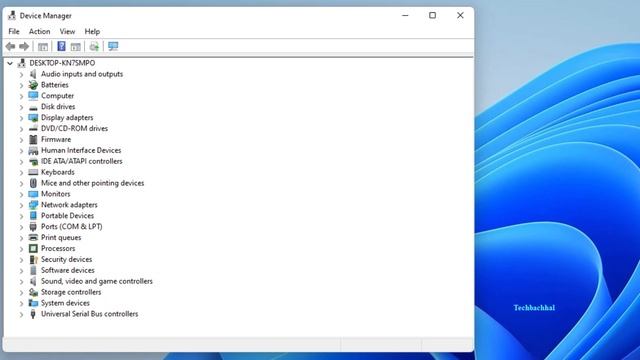Screen dimensions: 640x360
Task: Select the Keyboards label
Action: point(58,172)
